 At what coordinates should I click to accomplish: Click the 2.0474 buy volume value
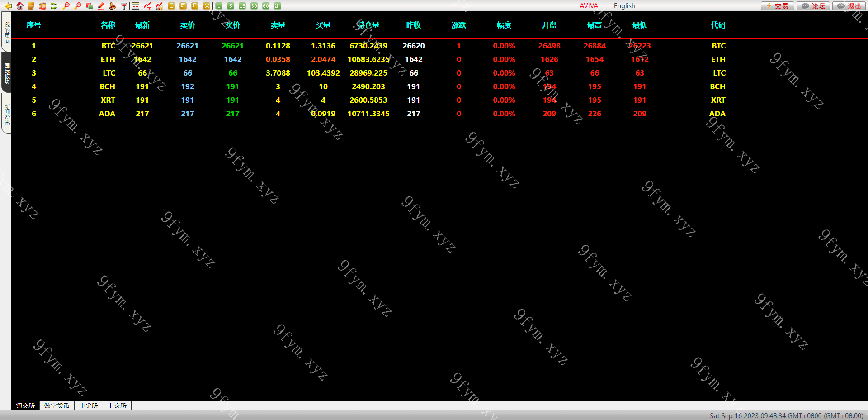(323, 59)
